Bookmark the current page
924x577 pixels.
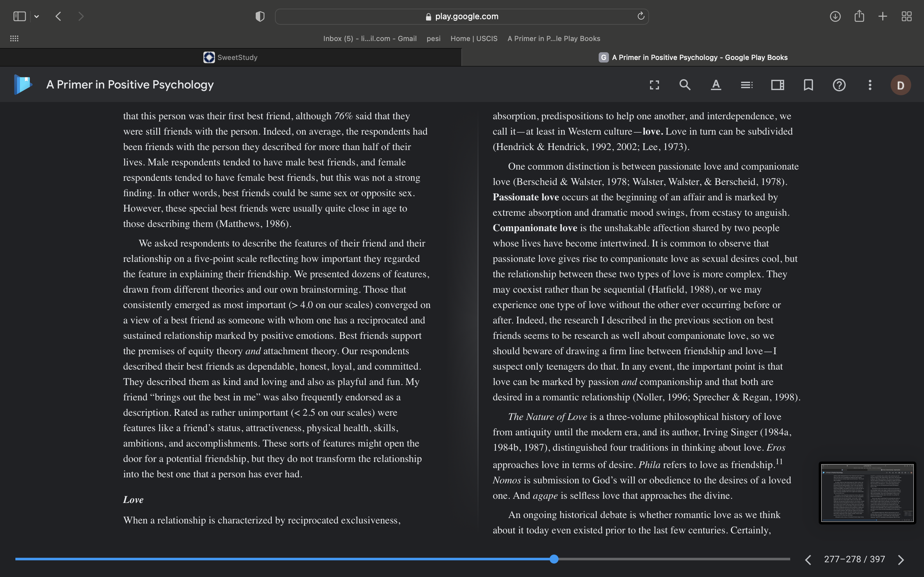tap(808, 85)
